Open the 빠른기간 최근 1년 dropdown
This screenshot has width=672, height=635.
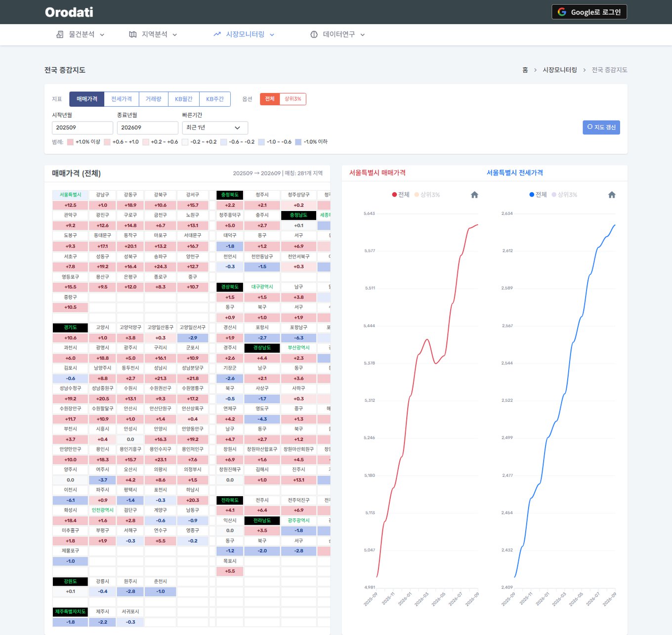(215, 127)
